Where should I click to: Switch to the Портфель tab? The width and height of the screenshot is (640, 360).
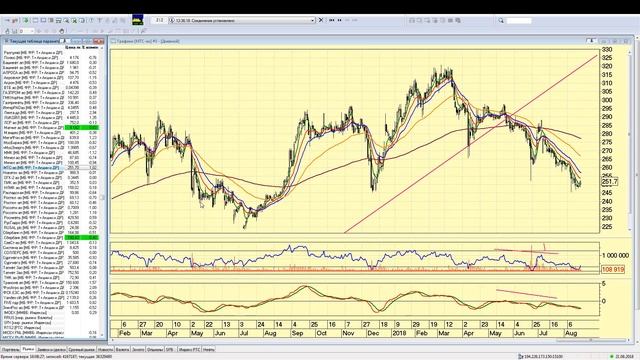(x=10, y=349)
